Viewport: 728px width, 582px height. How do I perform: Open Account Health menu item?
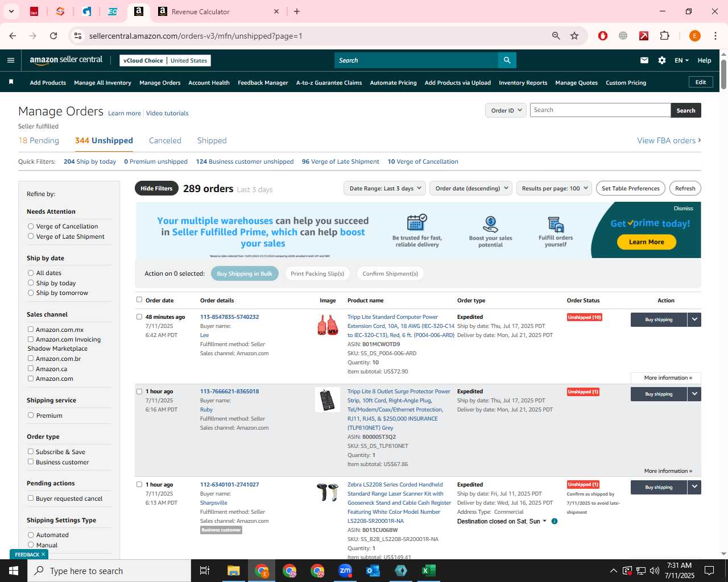209,82
